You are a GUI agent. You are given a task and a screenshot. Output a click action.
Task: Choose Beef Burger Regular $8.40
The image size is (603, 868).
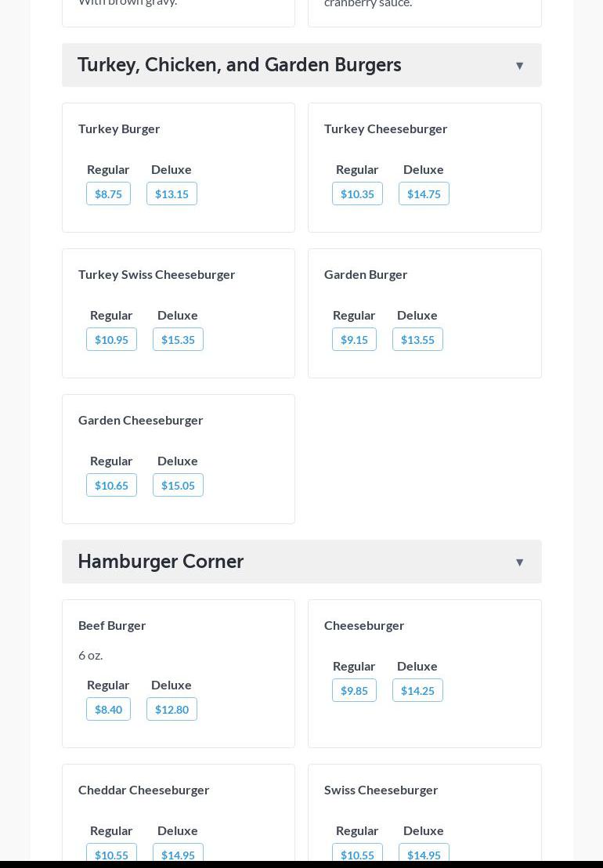[x=108, y=709]
